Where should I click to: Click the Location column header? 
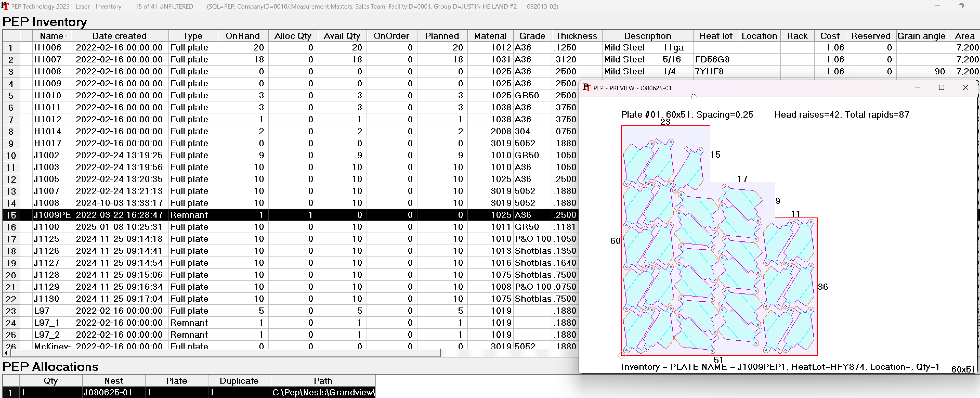759,36
